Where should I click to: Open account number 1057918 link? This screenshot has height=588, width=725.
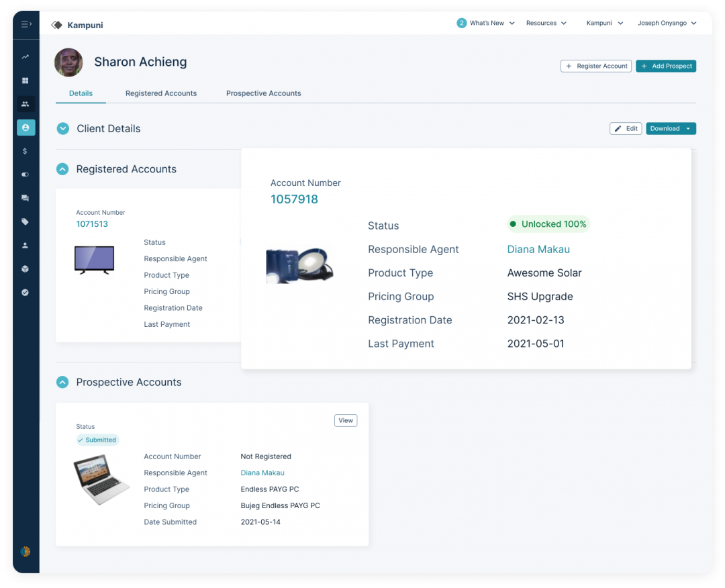pyautogui.click(x=294, y=199)
